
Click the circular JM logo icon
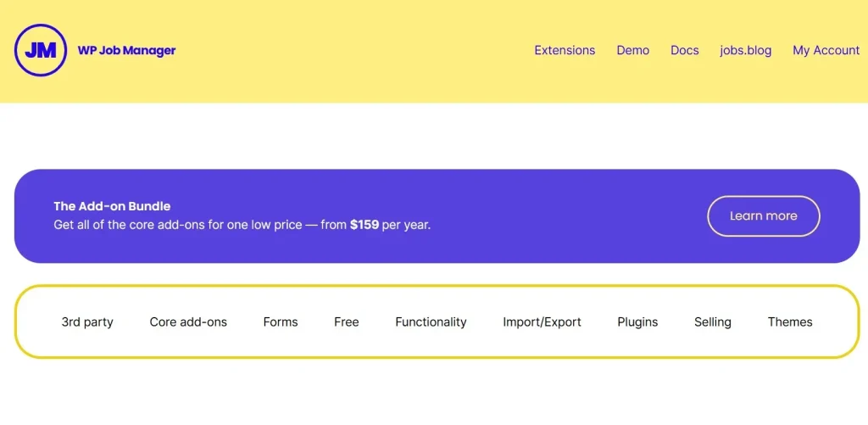coord(41,50)
